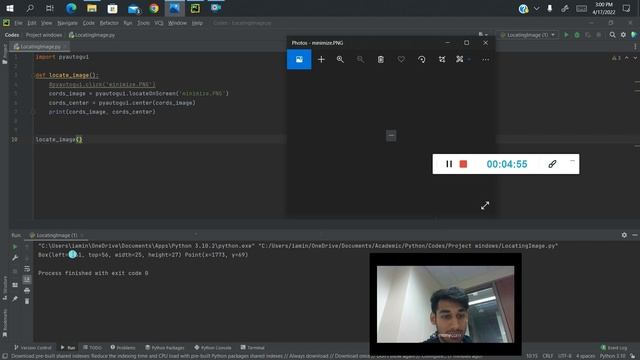Open the edit and create tool in Photos
This screenshot has width=640, height=360.
(x=460, y=60)
